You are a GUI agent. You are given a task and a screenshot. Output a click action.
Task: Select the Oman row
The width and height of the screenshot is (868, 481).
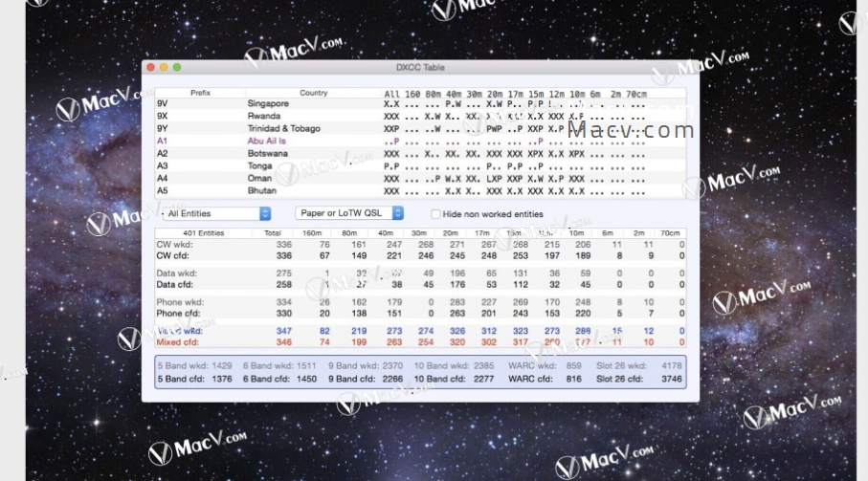tap(420, 178)
